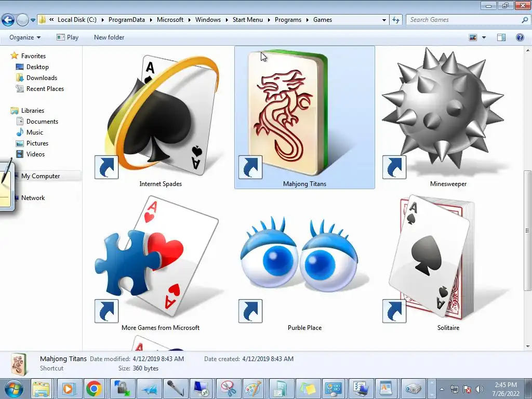Open the Minesweeper mine icon
This screenshot has width=532, height=399.
point(448,117)
